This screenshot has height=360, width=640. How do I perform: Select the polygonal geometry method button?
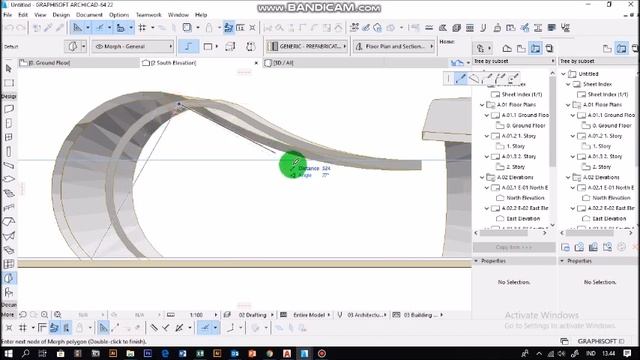click(x=188, y=47)
